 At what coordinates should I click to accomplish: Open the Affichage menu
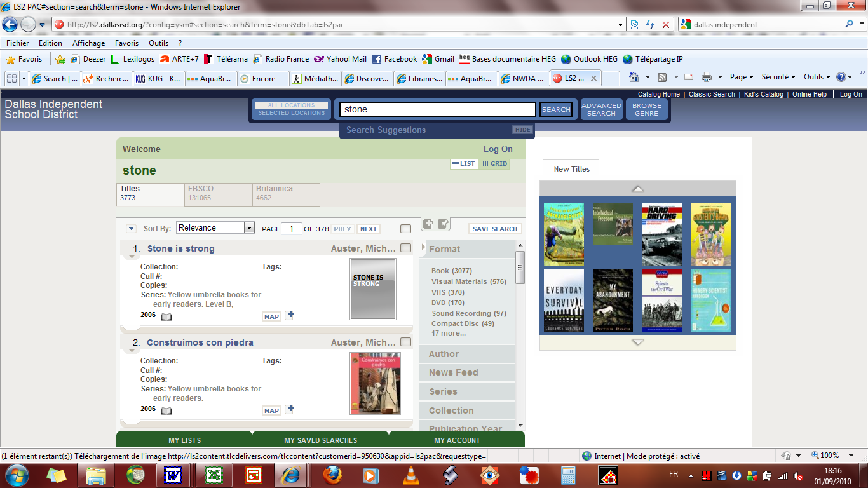coord(88,43)
